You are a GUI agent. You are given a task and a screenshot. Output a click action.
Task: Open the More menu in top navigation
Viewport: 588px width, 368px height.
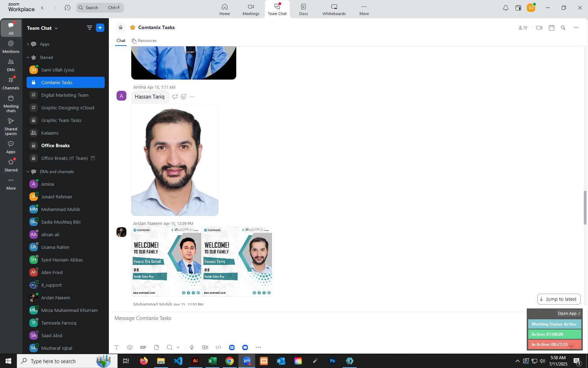tap(364, 9)
